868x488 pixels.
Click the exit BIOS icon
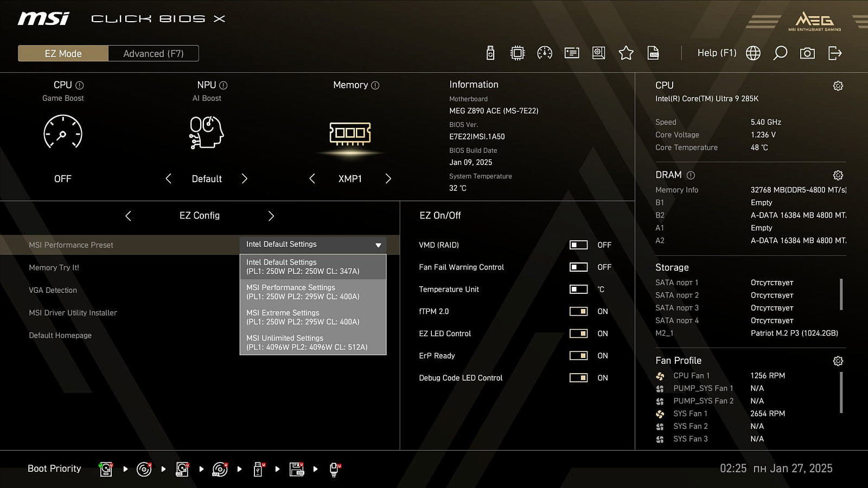pyautogui.click(x=835, y=53)
